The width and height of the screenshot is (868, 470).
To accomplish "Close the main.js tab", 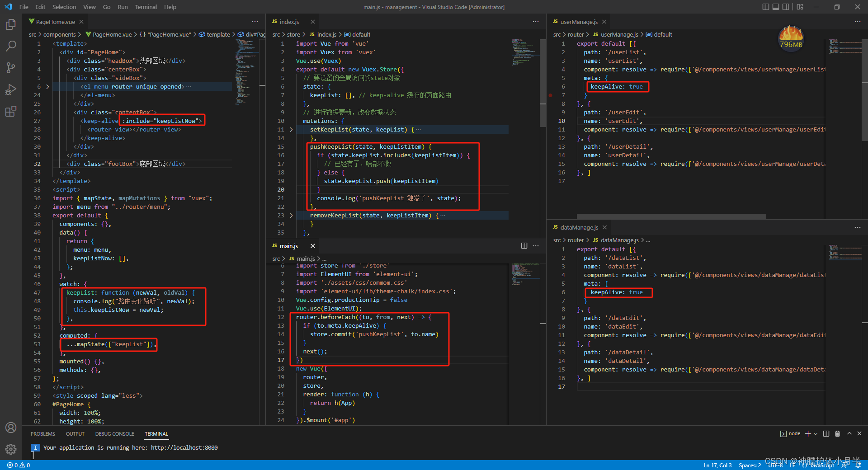I will point(312,246).
